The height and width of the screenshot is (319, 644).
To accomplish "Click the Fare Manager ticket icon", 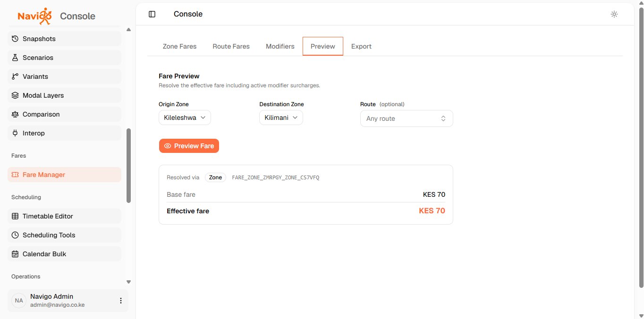I will tap(15, 175).
